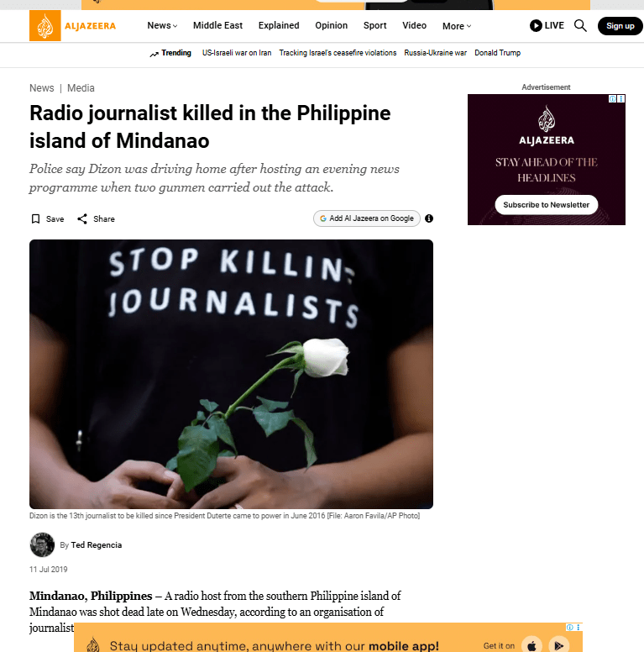Expand the More dropdown menu
The image size is (644, 652).
coord(457,26)
